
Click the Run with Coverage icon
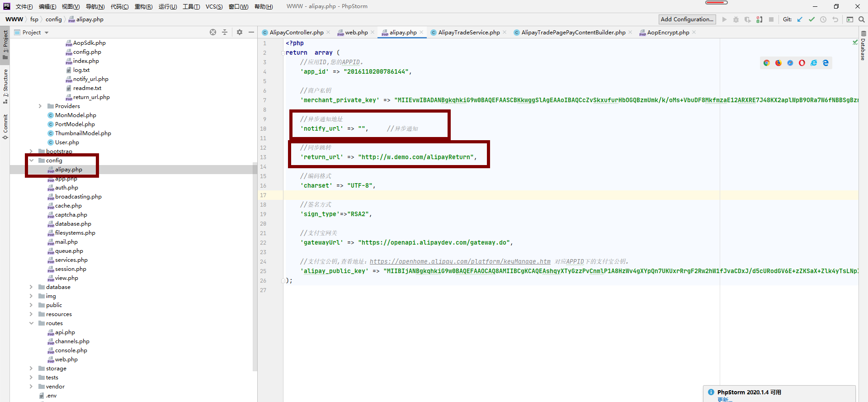point(748,19)
